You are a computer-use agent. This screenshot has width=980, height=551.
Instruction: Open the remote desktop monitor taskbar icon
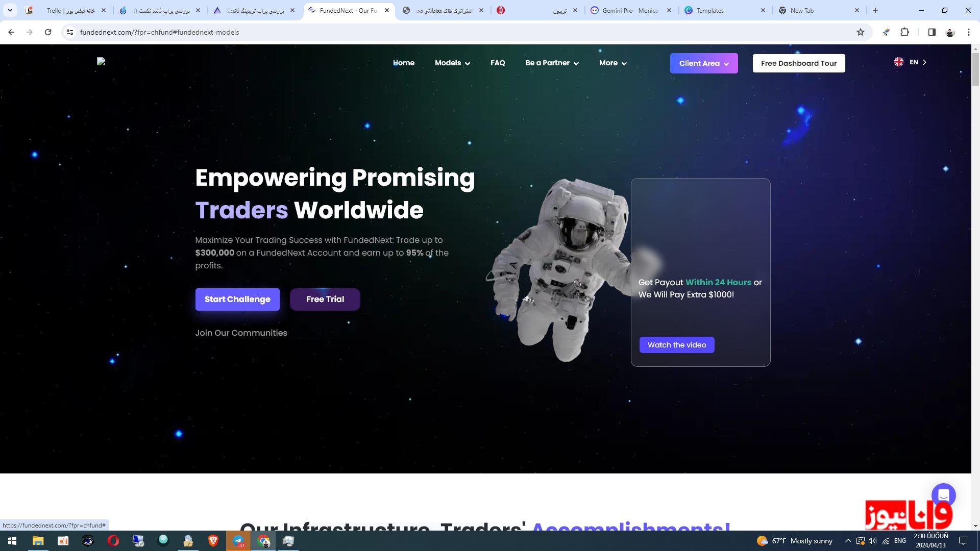point(138,541)
